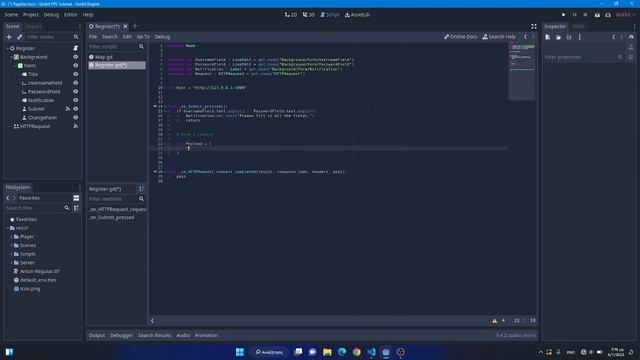Image resolution: width=640 pixels, height=360 pixels.
Task: Click the script minimap overview
Action: [x=522, y=71]
